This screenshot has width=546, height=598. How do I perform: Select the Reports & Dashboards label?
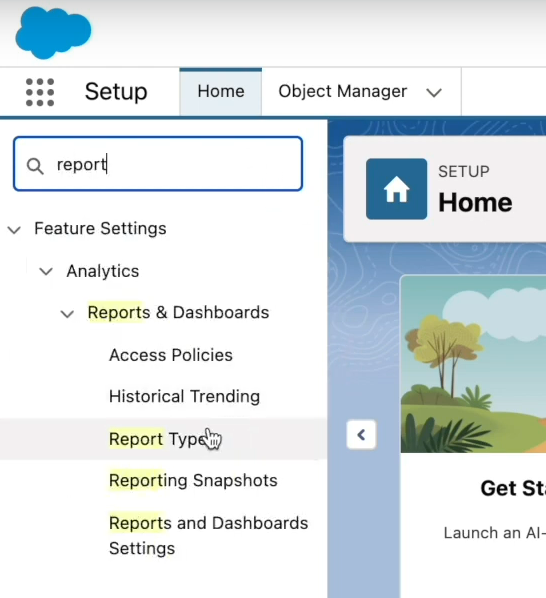pos(178,312)
